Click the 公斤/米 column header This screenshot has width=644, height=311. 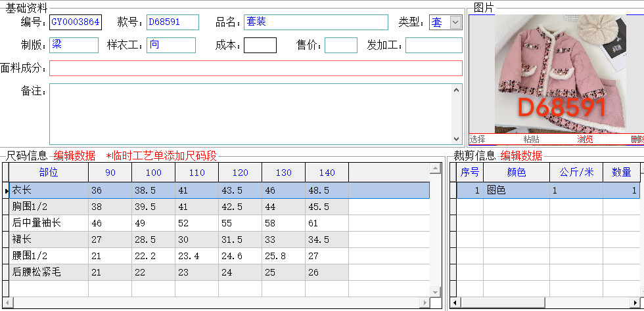(x=576, y=173)
